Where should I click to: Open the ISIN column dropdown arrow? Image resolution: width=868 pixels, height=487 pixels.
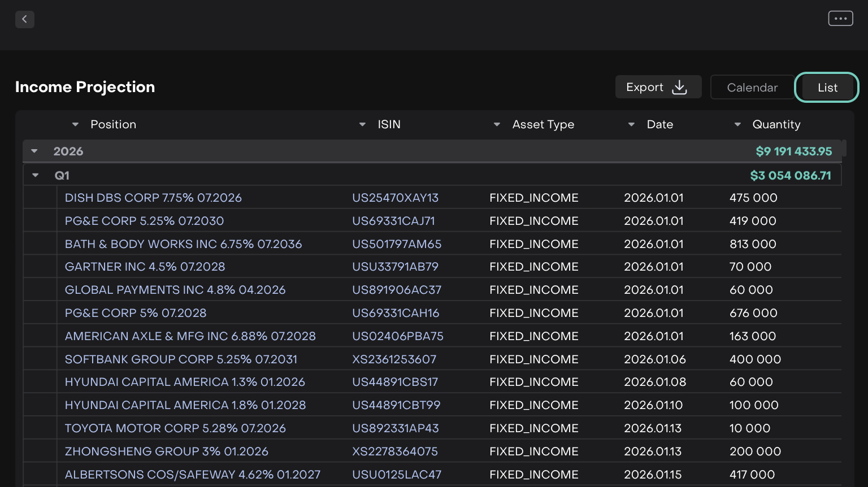click(362, 124)
